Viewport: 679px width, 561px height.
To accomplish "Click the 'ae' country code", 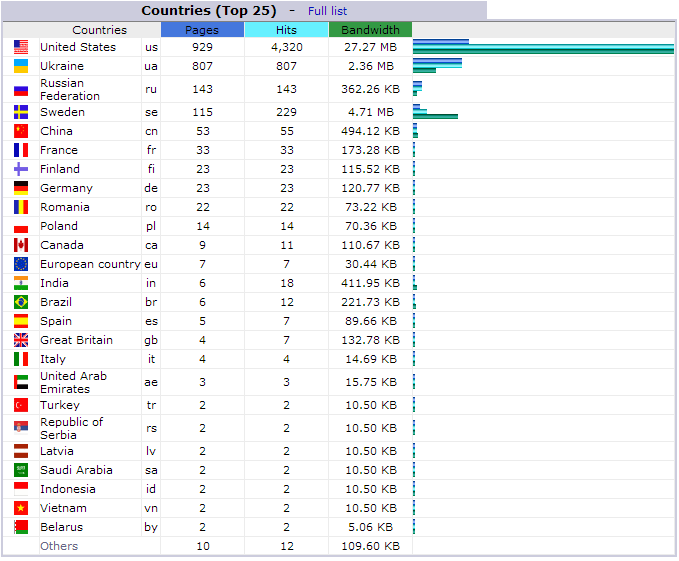I will [151, 383].
